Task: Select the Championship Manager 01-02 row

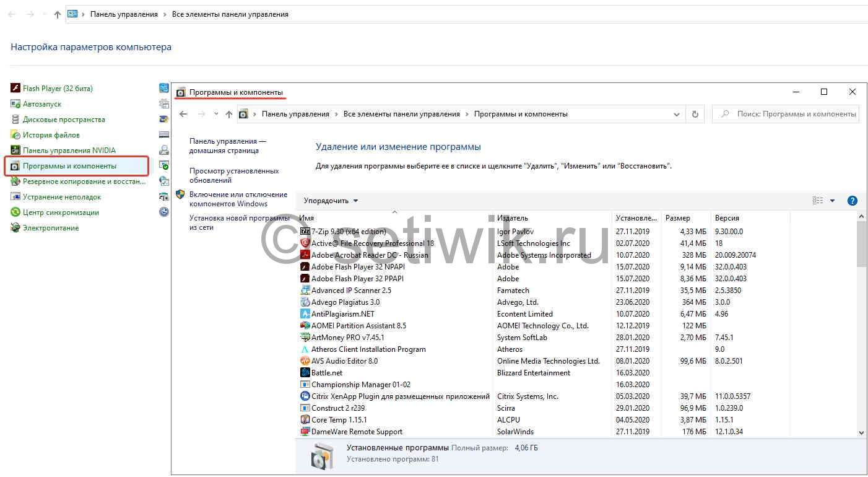Action: click(x=545, y=385)
